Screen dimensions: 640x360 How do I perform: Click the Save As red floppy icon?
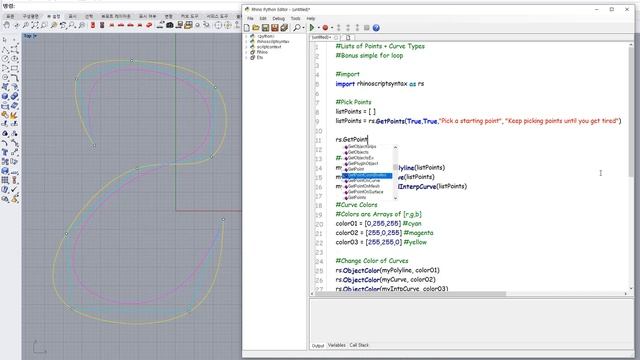pos(275,28)
